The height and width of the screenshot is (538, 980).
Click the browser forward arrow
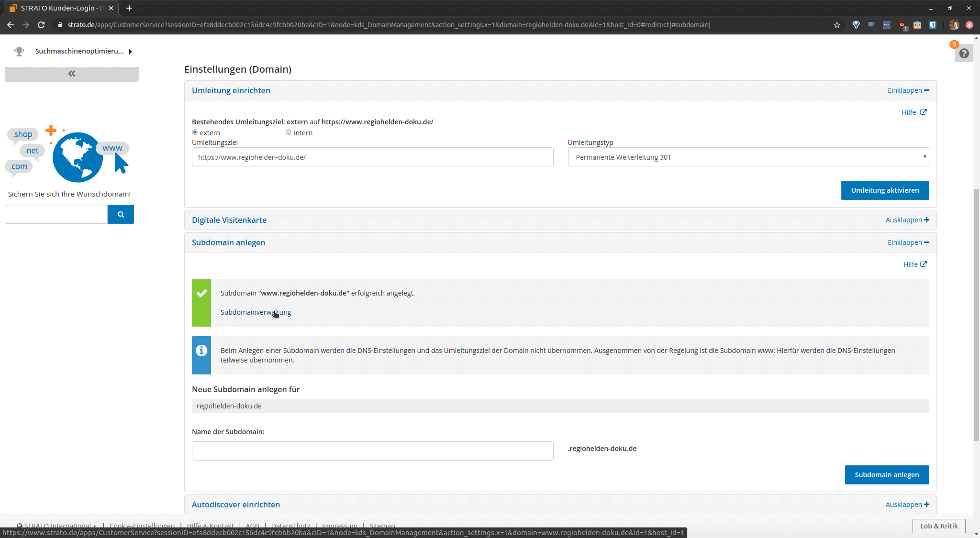point(26,25)
